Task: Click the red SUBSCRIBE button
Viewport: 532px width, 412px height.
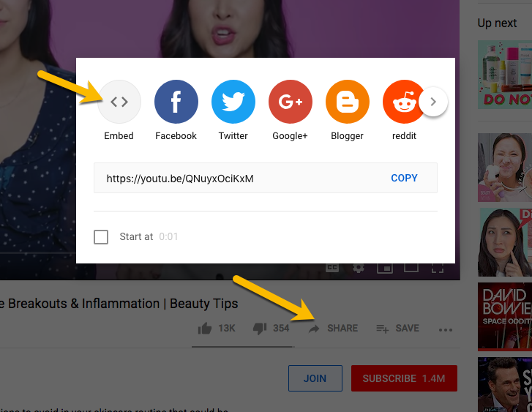Action: (404, 379)
